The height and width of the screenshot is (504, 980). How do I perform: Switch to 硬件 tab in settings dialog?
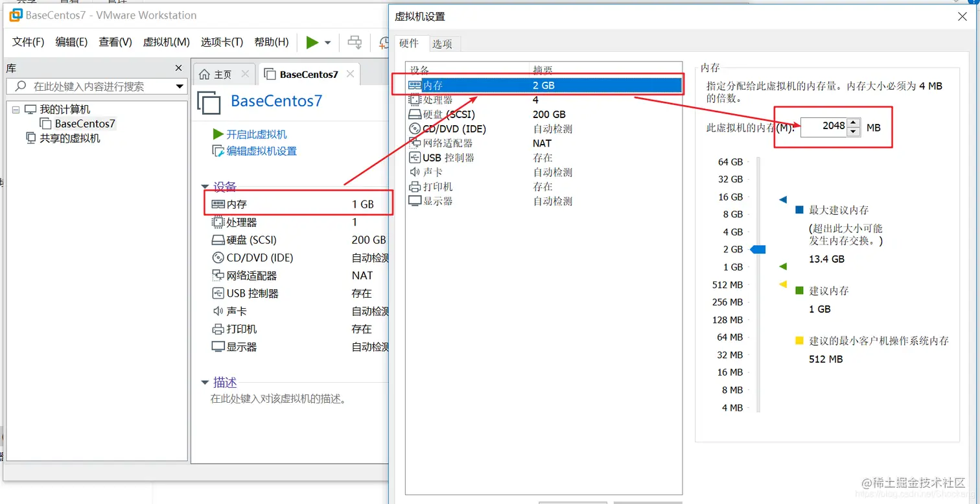click(409, 43)
